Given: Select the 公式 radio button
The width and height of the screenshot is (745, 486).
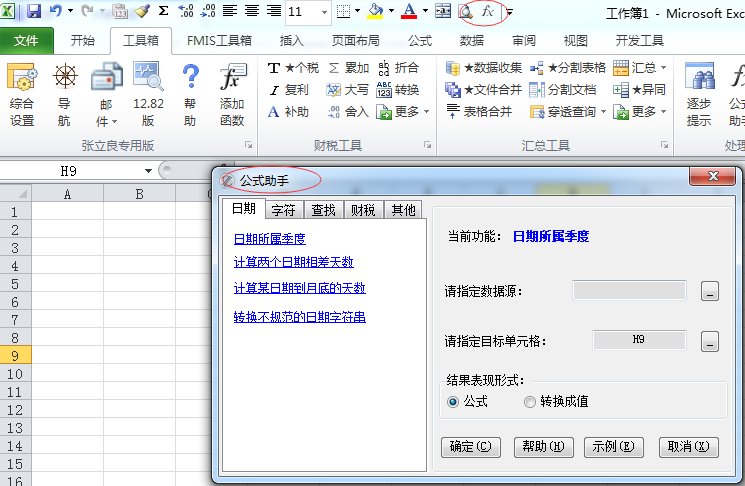Looking at the screenshot, I should (x=454, y=402).
